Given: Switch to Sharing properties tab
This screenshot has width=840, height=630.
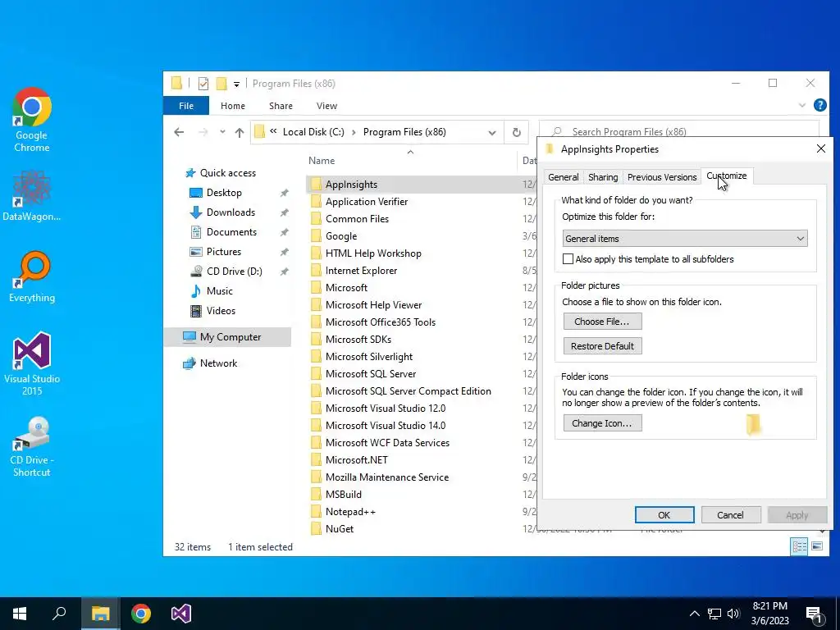Looking at the screenshot, I should [x=603, y=177].
